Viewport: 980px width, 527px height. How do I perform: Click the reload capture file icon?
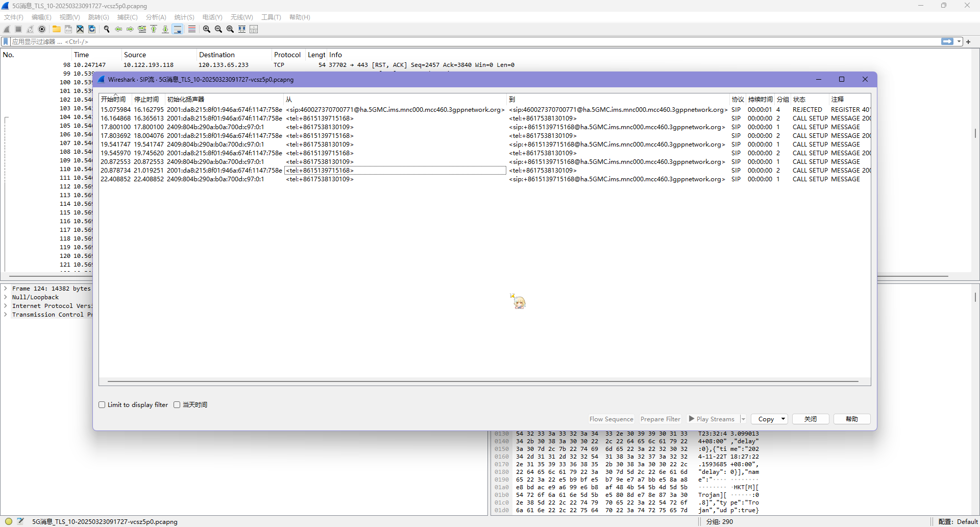(x=92, y=29)
